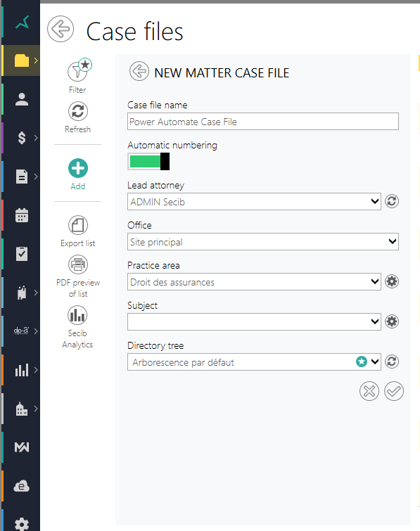Refresh the Lead attorney list
Screen dimensions: 420x531
tap(392, 201)
